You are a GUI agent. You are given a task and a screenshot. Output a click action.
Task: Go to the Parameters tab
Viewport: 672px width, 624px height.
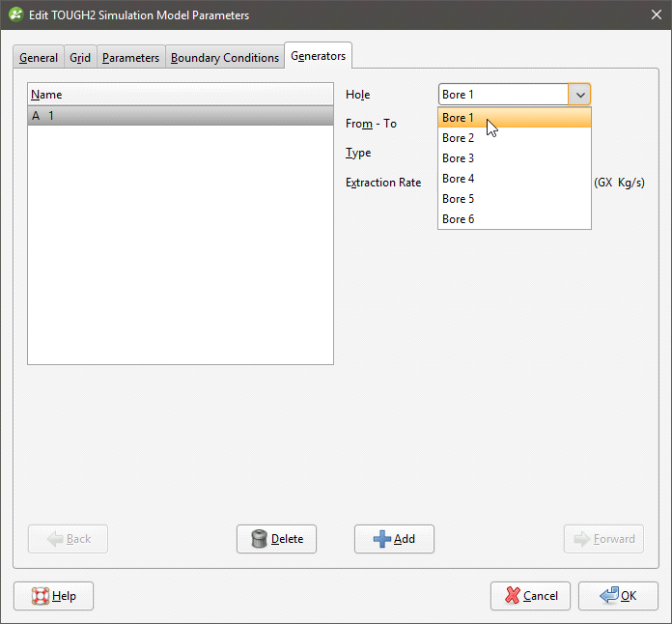click(130, 58)
